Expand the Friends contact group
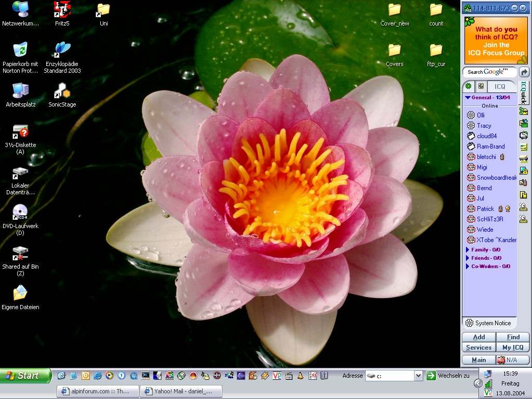 tap(468, 258)
